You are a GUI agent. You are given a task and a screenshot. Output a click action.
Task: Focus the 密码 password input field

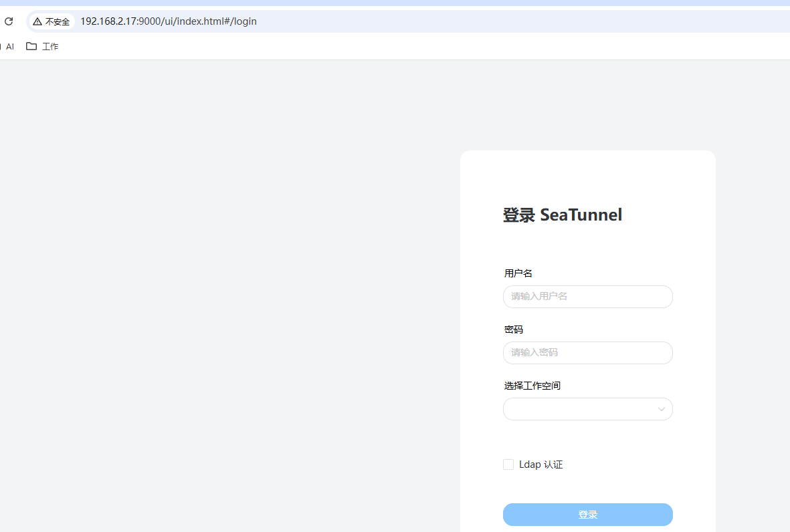(x=587, y=353)
